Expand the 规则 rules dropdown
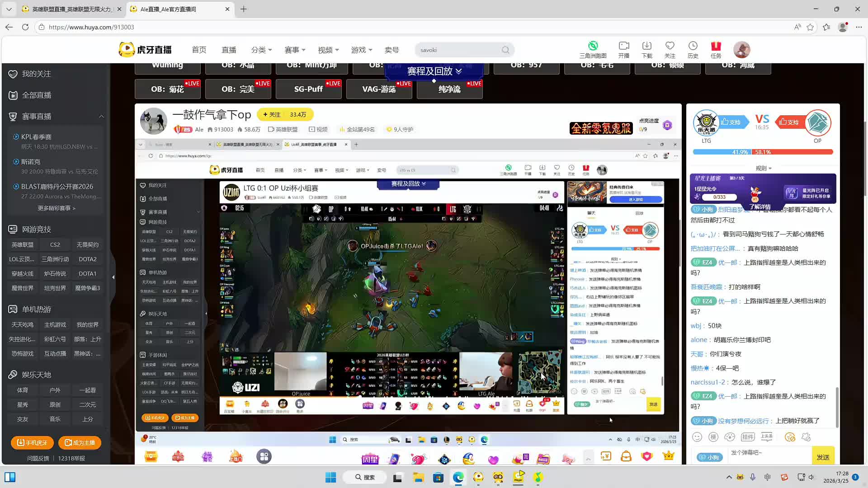 pyautogui.click(x=763, y=168)
